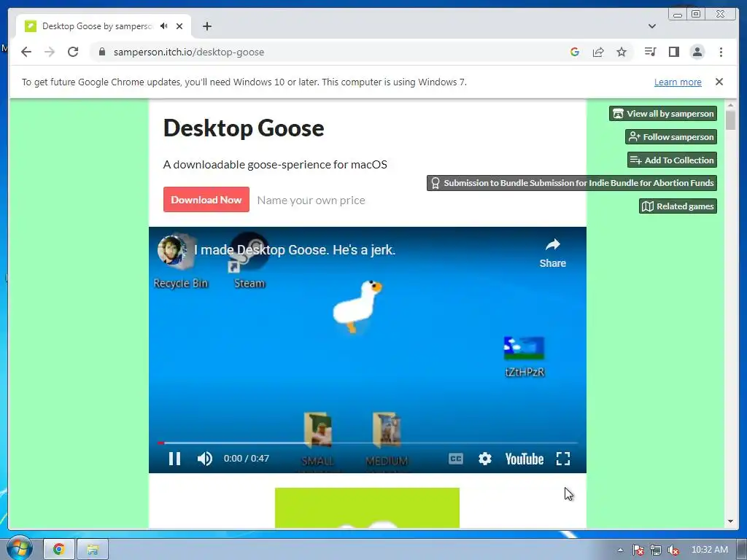The image size is (747, 560).
Task: Click View all by samperson
Action: pyautogui.click(x=662, y=113)
